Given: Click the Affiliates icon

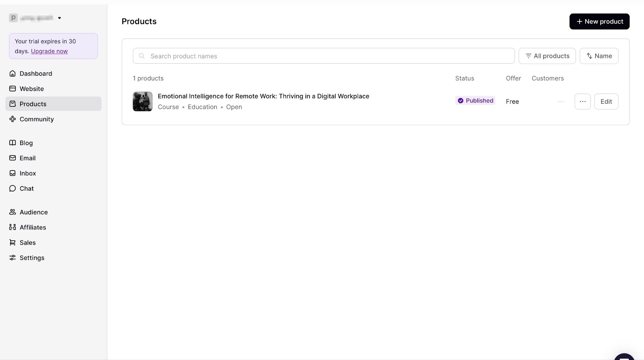Looking at the screenshot, I should click(12, 227).
